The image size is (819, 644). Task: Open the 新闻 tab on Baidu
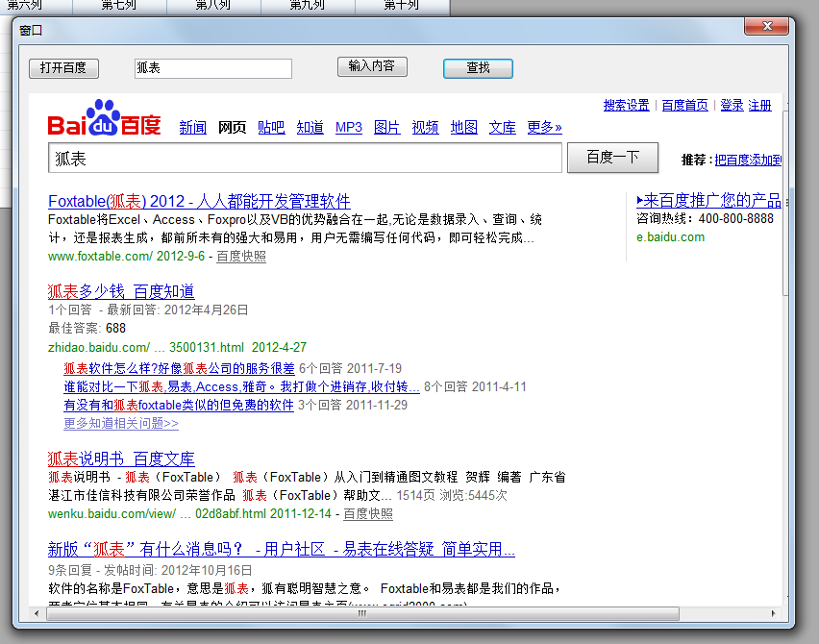tap(193, 128)
